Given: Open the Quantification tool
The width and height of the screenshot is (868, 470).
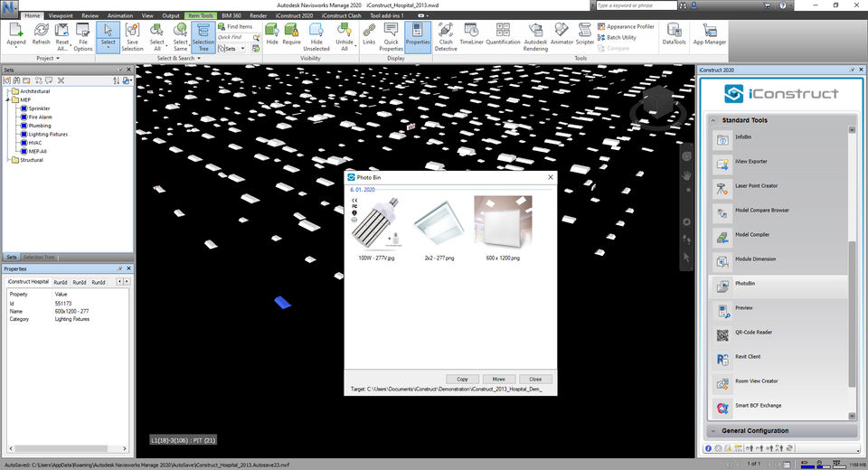Looking at the screenshot, I should point(503,35).
